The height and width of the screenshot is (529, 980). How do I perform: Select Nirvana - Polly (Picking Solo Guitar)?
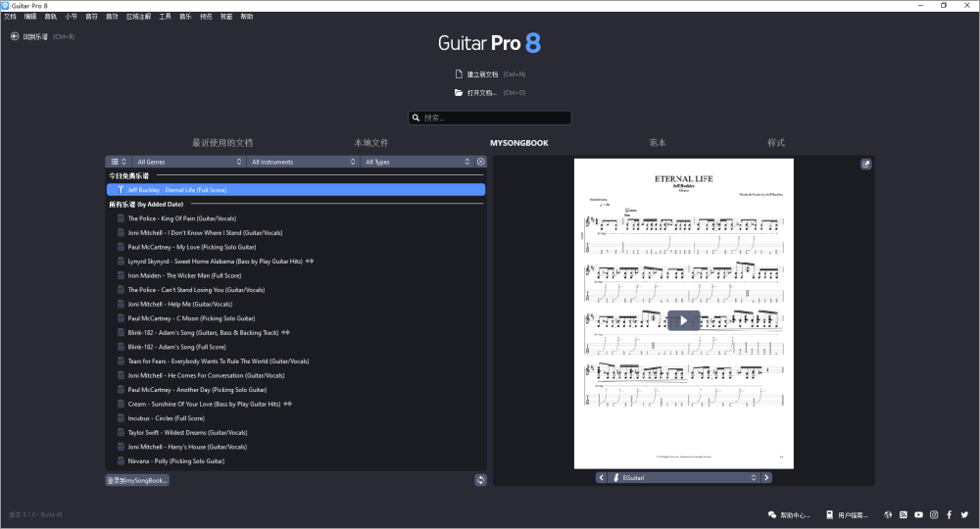click(176, 461)
